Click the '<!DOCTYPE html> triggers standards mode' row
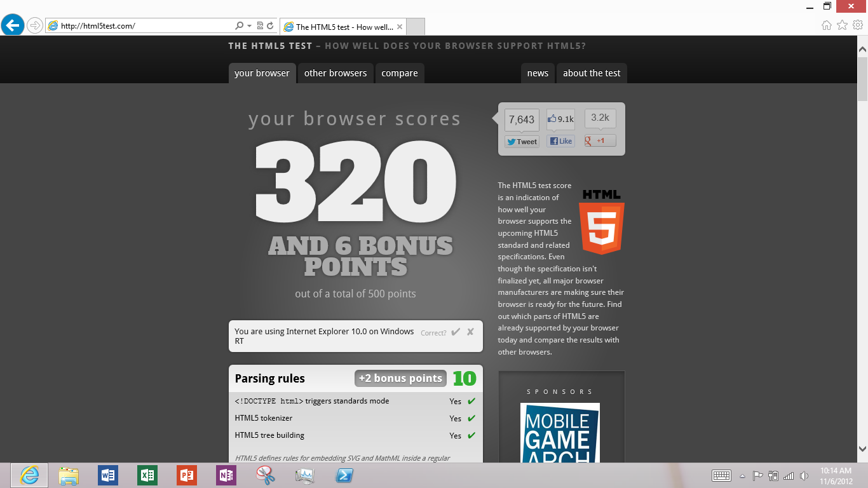This screenshot has height=488, width=868. tap(355, 401)
